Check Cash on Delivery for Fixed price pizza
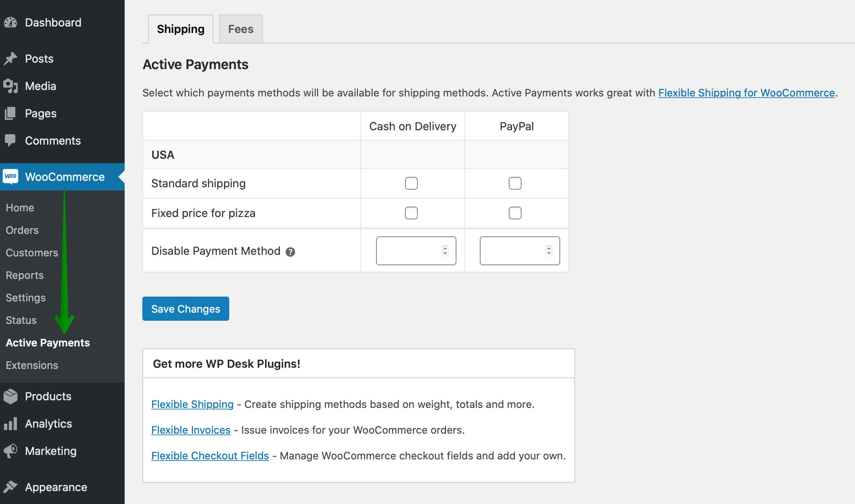 pyautogui.click(x=411, y=213)
